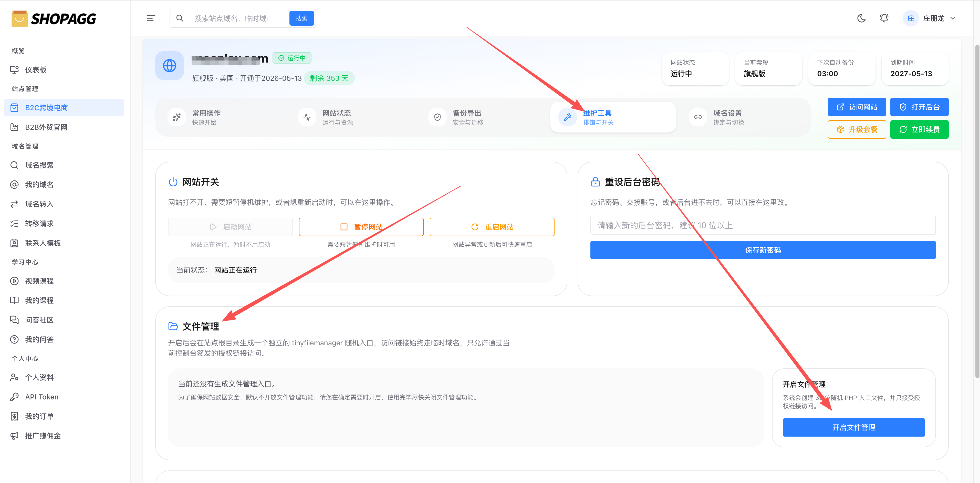The height and width of the screenshot is (483, 980).
Task: Select B2C跨境电商 sidebar item
Action: coord(64,108)
